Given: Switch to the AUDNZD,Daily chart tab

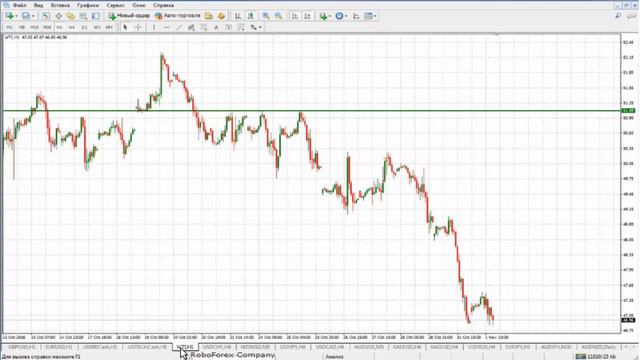Looking at the screenshot, I should pyautogui.click(x=598, y=347).
